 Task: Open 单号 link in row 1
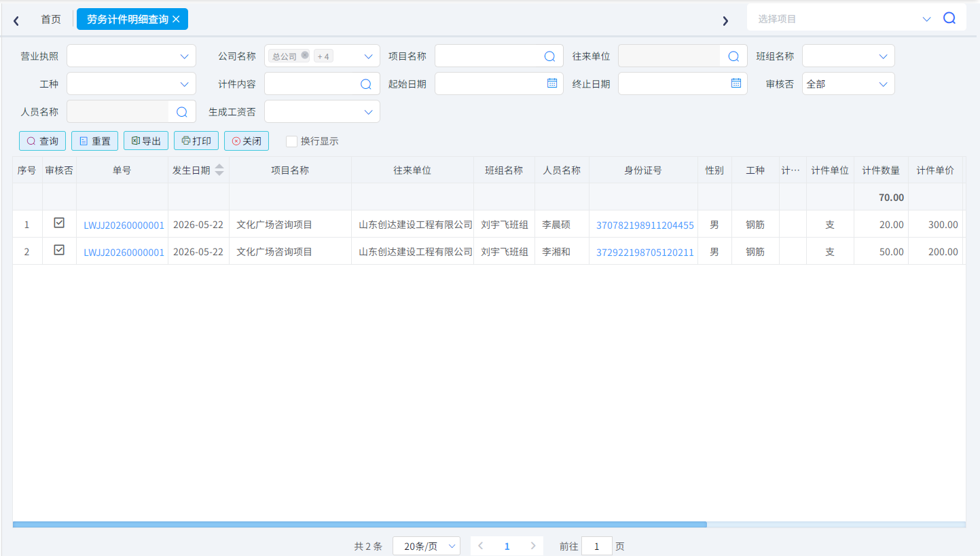point(124,225)
